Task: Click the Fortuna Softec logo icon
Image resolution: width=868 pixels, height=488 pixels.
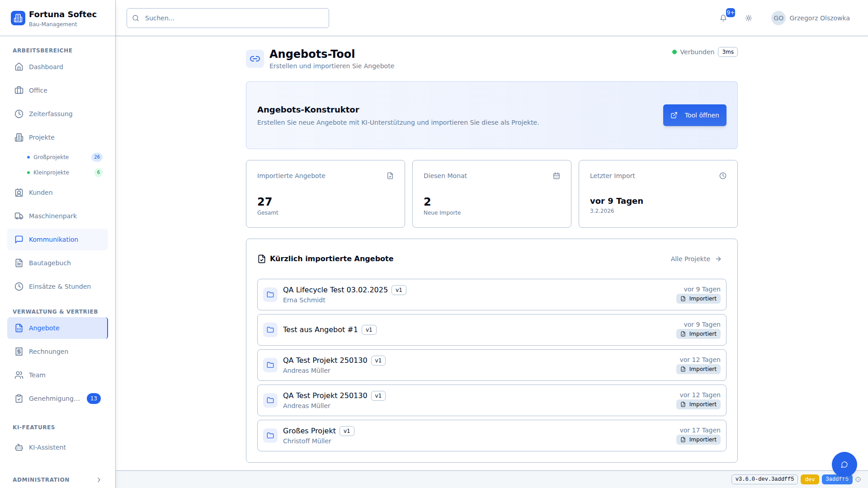Action: [x=18, y=18]
